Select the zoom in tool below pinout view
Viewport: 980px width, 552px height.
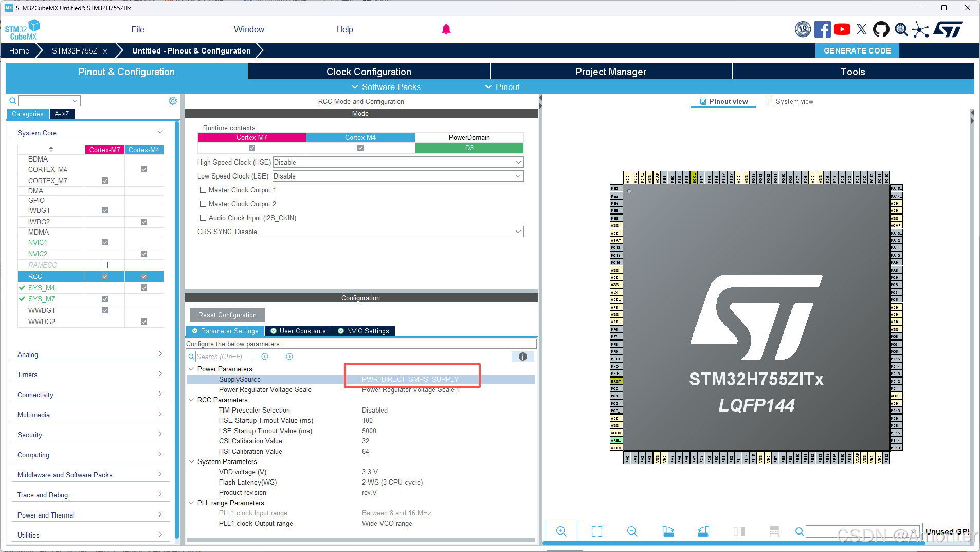pos(561,531)
